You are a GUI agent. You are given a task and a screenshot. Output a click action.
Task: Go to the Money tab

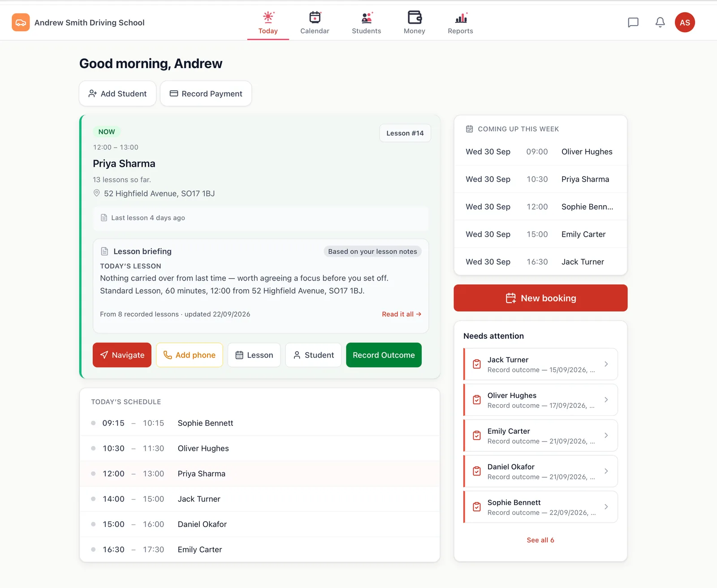[x=414, y=23]
